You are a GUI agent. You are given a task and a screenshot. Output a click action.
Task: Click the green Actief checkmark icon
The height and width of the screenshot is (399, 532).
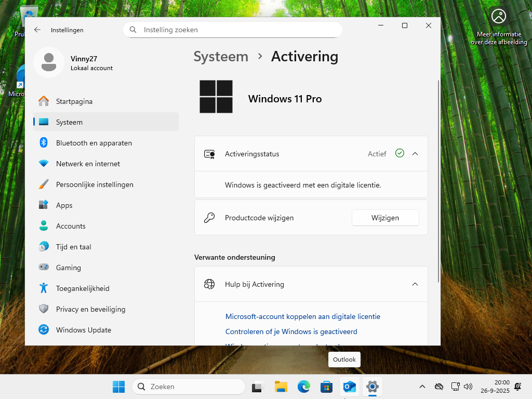[400, 153]
